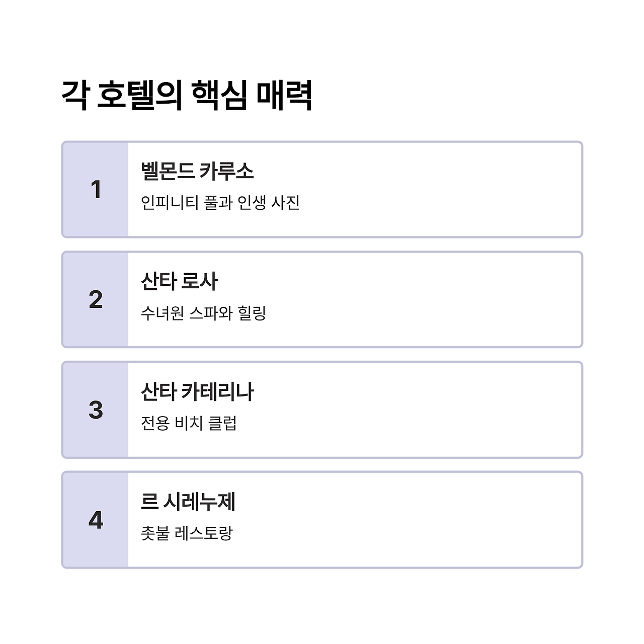Click the word 매력 in the heading
Viewport: 644px width, 644px height.
click(x=284, y=95)
